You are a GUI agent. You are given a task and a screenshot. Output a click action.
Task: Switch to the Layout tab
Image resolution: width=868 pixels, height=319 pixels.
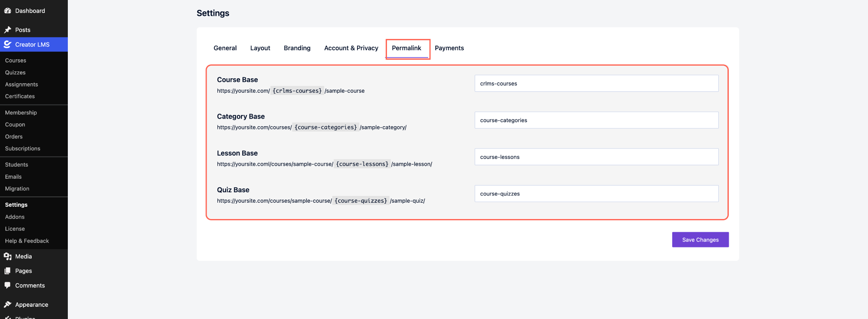tap(260, 48)
